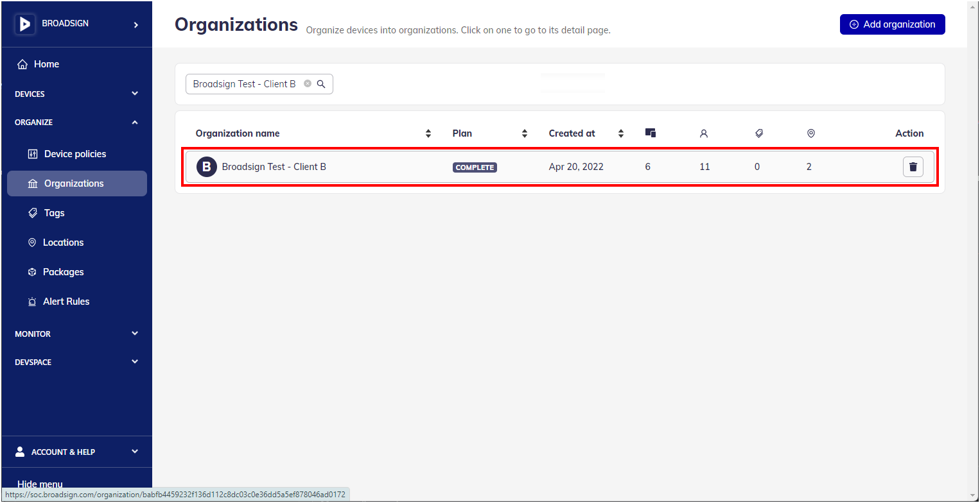Expand ACCOUNT & HELP menu
980x503 pixels.
click(x=76, y=452)
